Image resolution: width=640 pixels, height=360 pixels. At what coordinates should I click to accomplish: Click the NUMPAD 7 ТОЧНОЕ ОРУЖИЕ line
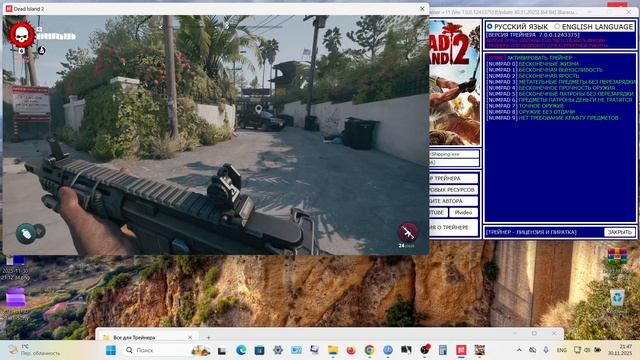[x=525, y=106]
